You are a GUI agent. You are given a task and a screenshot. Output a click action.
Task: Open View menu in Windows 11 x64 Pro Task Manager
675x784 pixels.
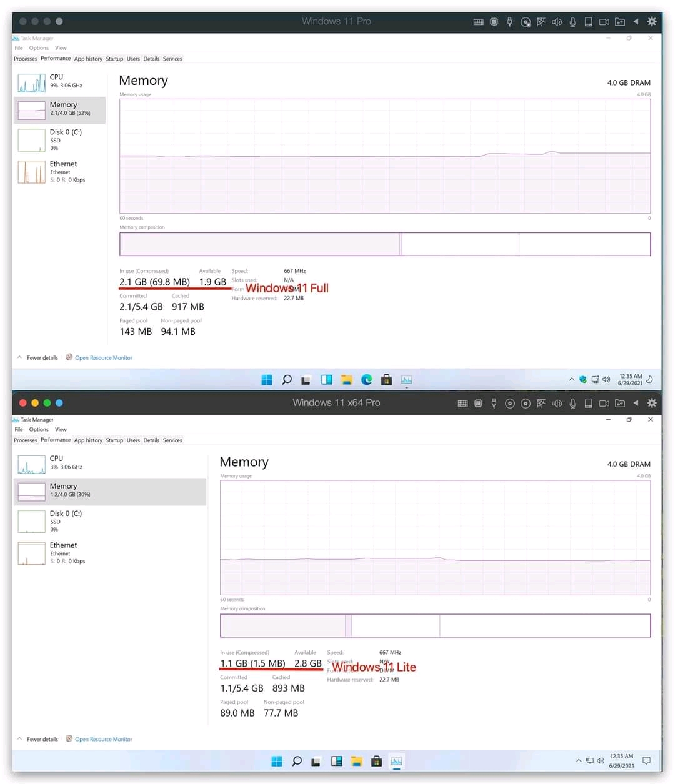tap(61, 429)
